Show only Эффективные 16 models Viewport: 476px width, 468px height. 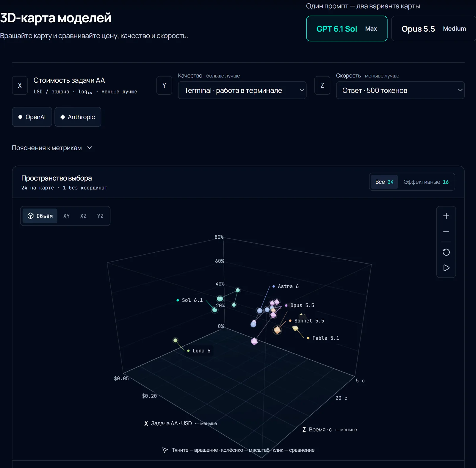pos(426,182)
